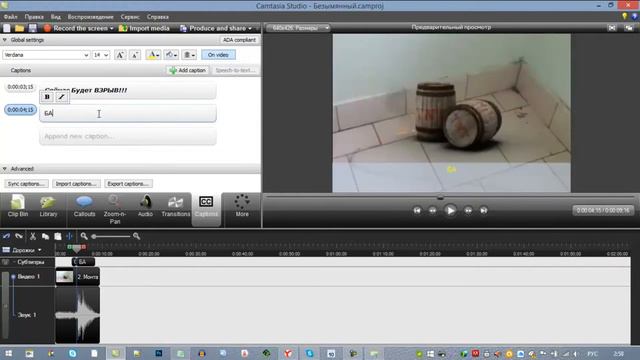Zoom out the timeline with the magnifier icon
Viewport: 640px width, 360px height.
[x=84, y=236]
